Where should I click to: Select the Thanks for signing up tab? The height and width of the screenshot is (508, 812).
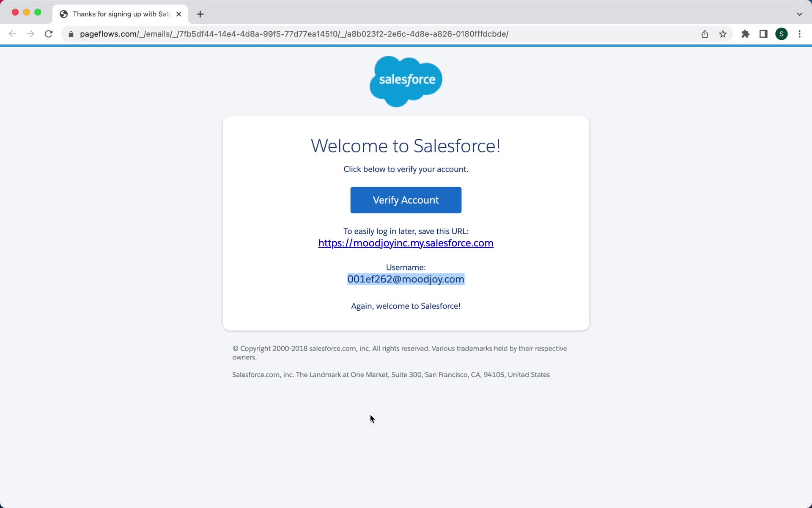[x=121, y=14]
